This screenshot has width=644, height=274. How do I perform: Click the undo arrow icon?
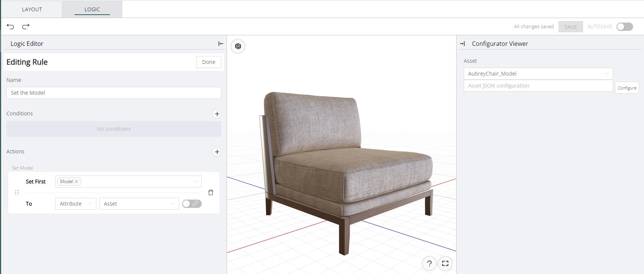tap(11, 26)
